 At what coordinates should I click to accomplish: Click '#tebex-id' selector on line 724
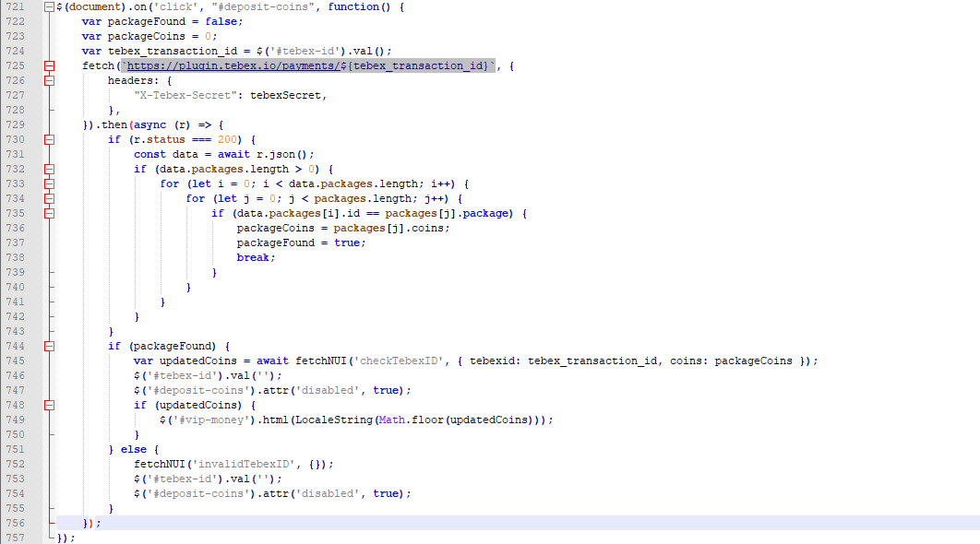[x=304, y=52]
